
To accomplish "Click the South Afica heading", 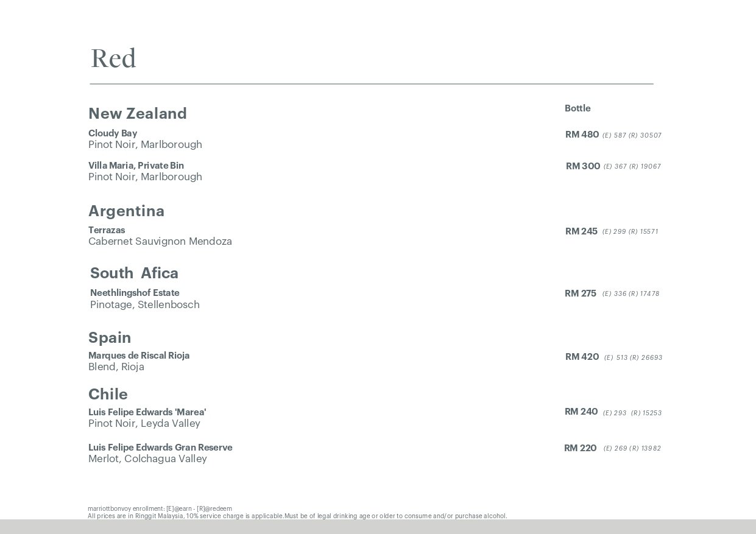I will pos(134,273).
